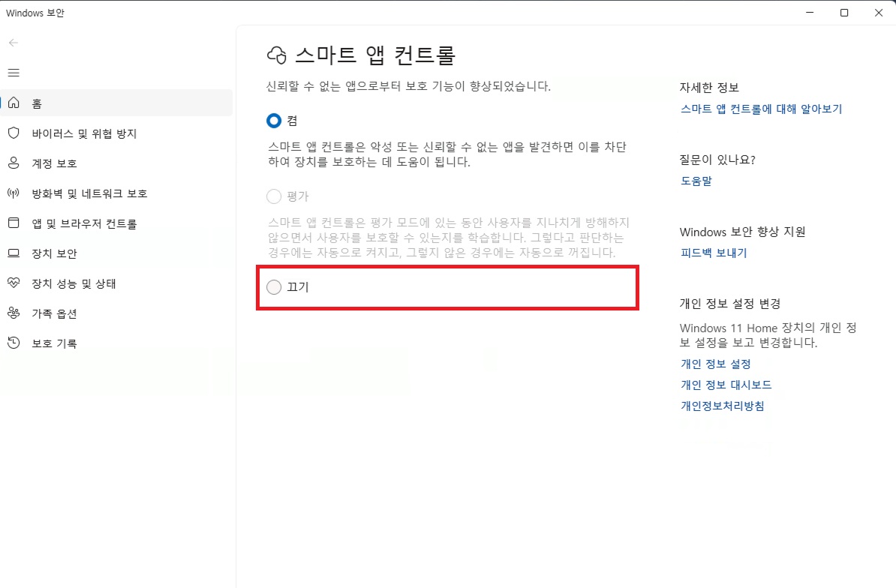
Task: Click the back arrow icon
Action: click(x=14, y=43)
